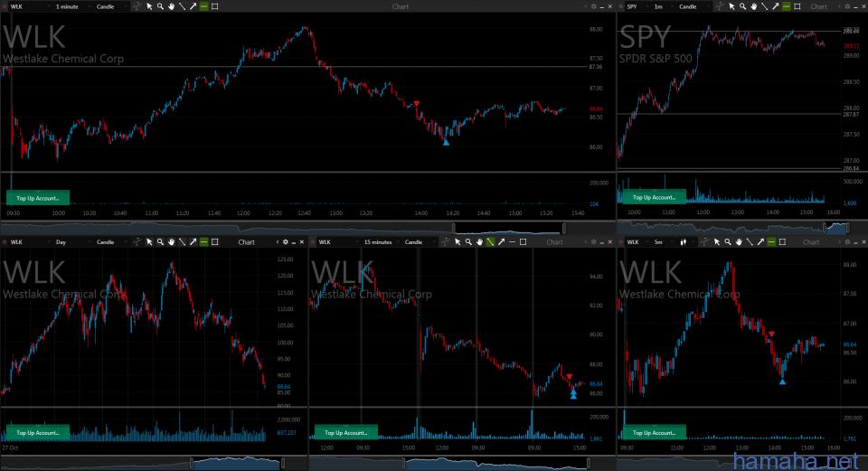Click the red sell marker in WLK 1 minute chart
The height and width of the screenshot is (471, 868).
tap(416, 103)
